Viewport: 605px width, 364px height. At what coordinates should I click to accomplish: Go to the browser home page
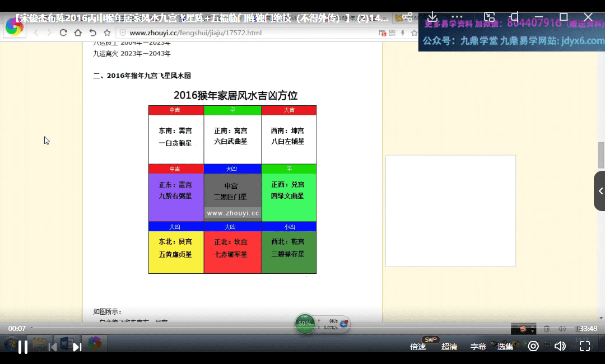[78, 33]
